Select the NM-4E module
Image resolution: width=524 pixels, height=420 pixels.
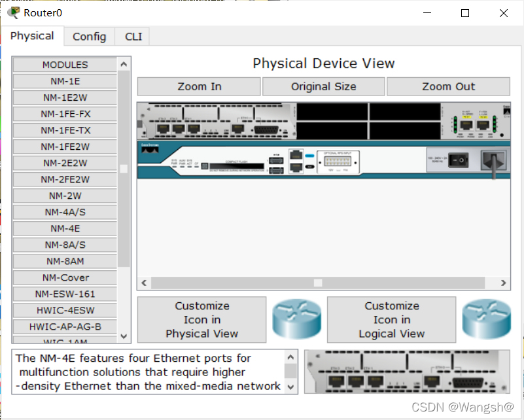pyautogui.click(x=65, y=228)
